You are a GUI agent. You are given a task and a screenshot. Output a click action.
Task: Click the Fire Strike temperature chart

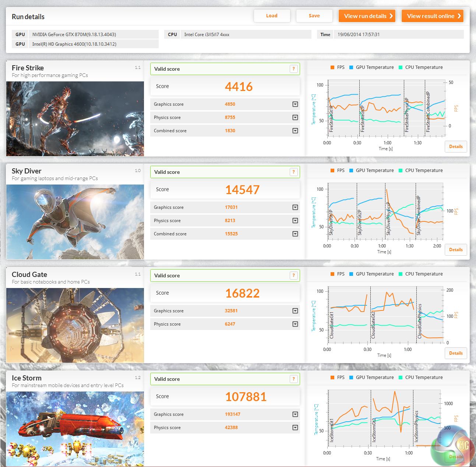tap(386, 108)
